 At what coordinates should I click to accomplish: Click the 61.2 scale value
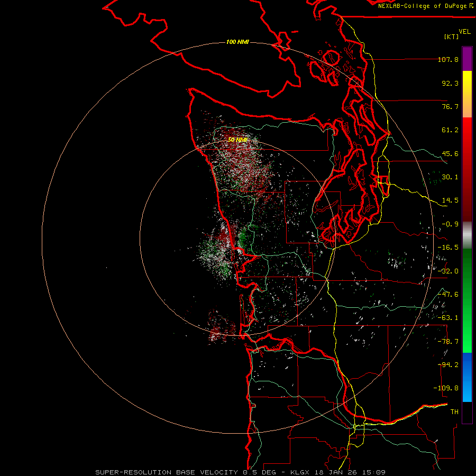click(x=450, y=130)
